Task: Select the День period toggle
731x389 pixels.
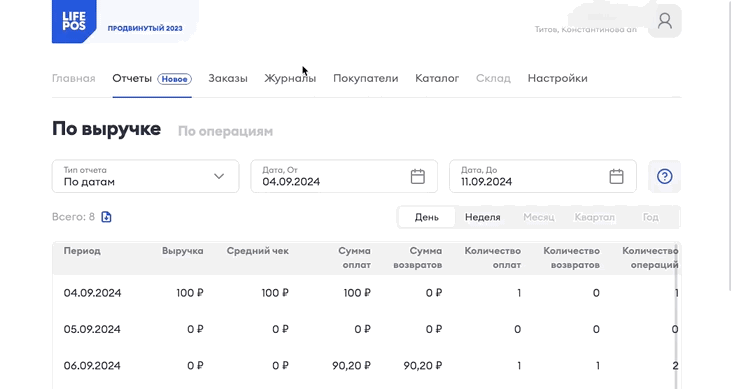Action: pos(427,217)
